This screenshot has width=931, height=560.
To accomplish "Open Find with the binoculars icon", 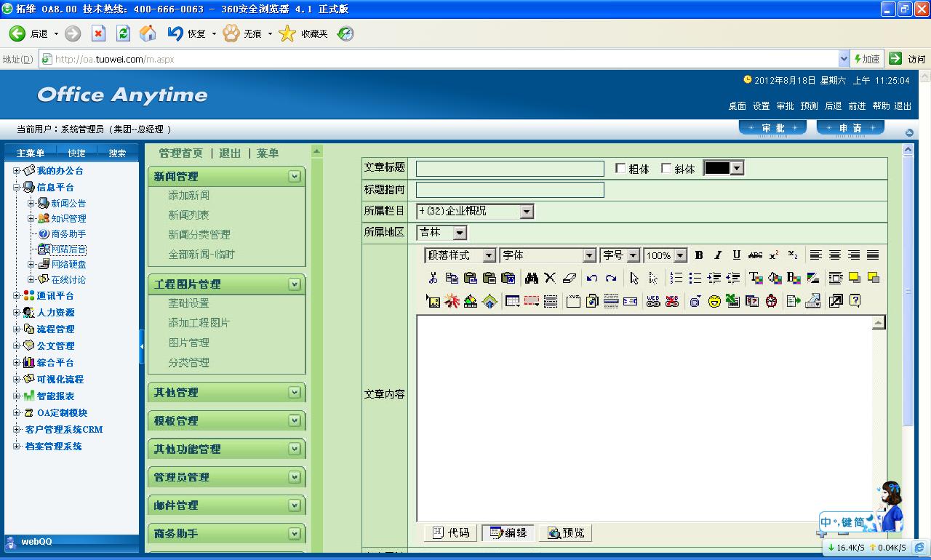I will 531,278.
